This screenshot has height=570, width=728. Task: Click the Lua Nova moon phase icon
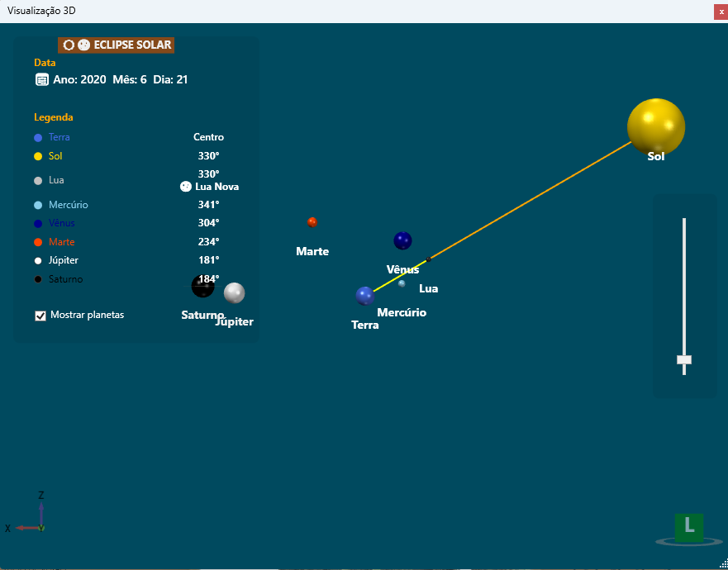pos(186,187)
